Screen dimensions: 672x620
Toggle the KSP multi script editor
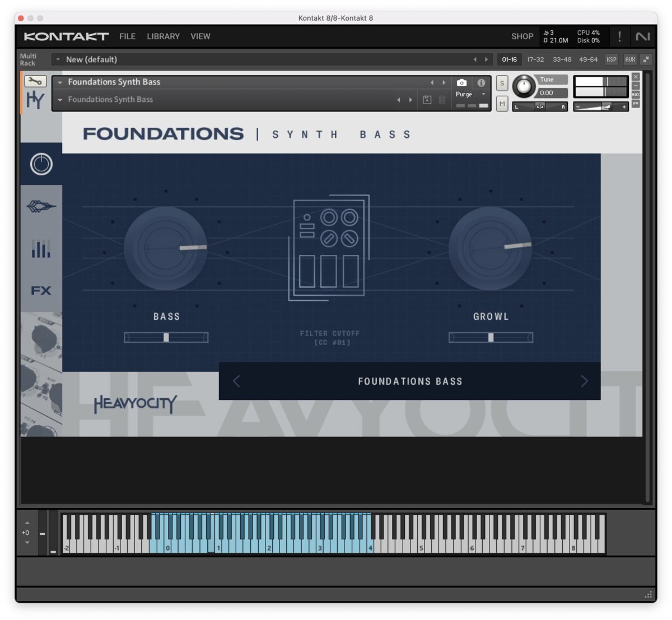(x=612, y=59)
